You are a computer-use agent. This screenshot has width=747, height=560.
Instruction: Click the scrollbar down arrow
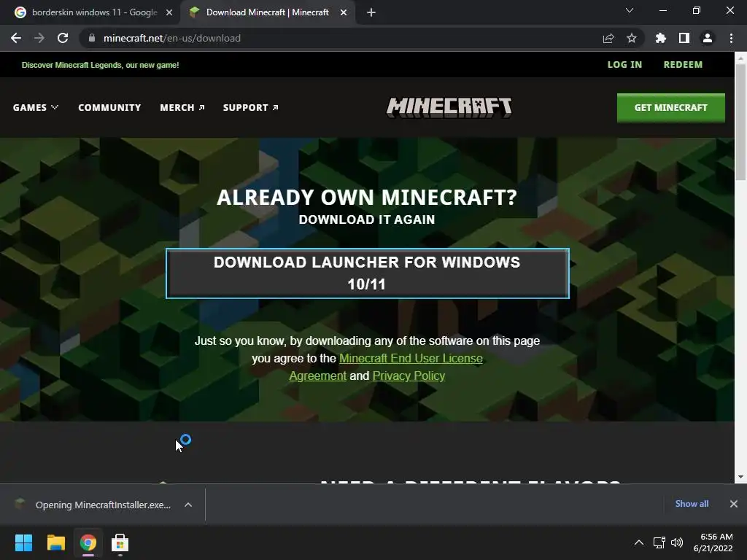tap(740, 477)
